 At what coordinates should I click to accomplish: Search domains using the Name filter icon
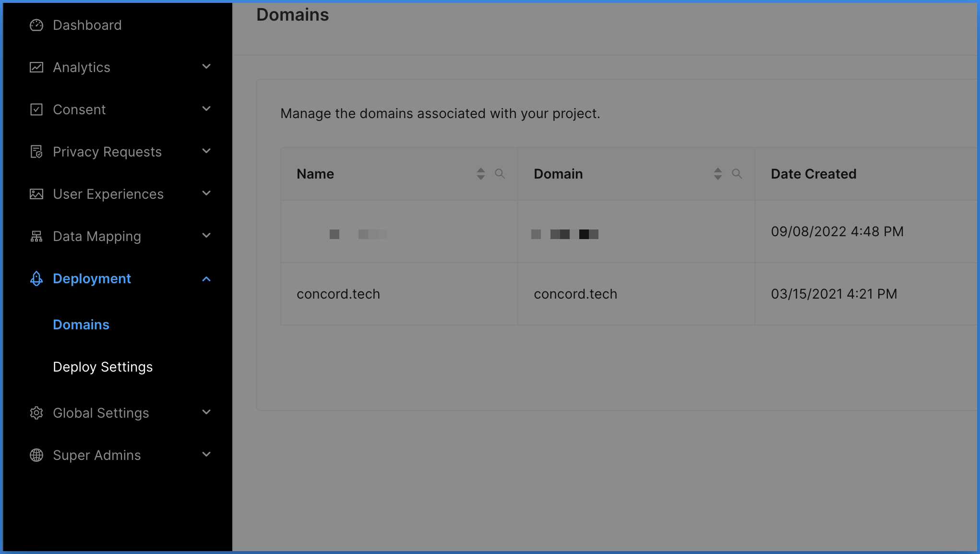click(x=500, y=174)
